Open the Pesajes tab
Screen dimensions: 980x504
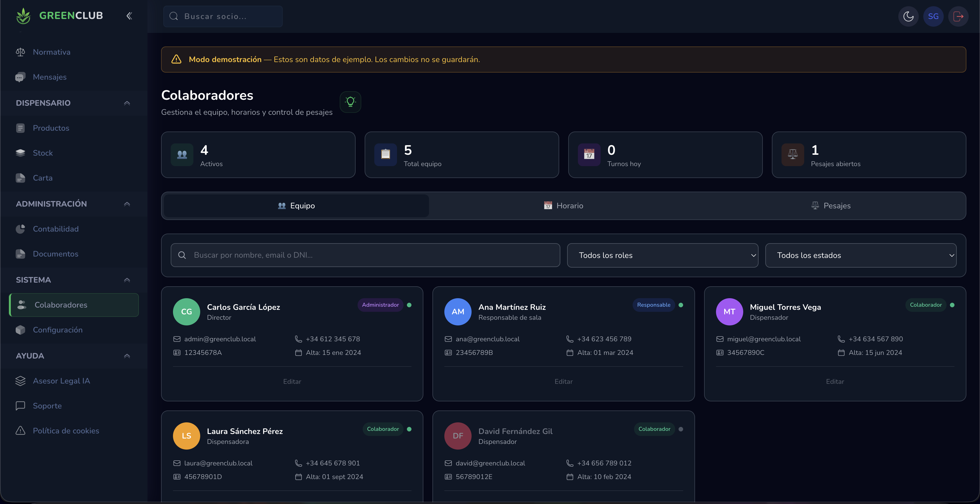tap(831, 206)
